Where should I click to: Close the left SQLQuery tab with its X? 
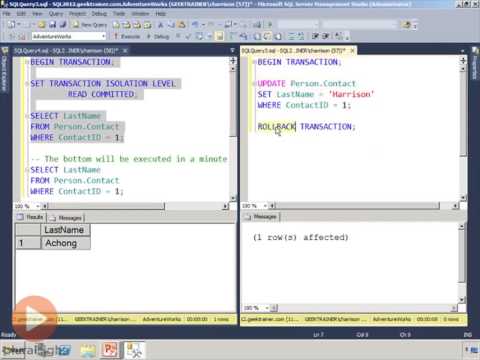pyautogui.click(x=125, y=51)
